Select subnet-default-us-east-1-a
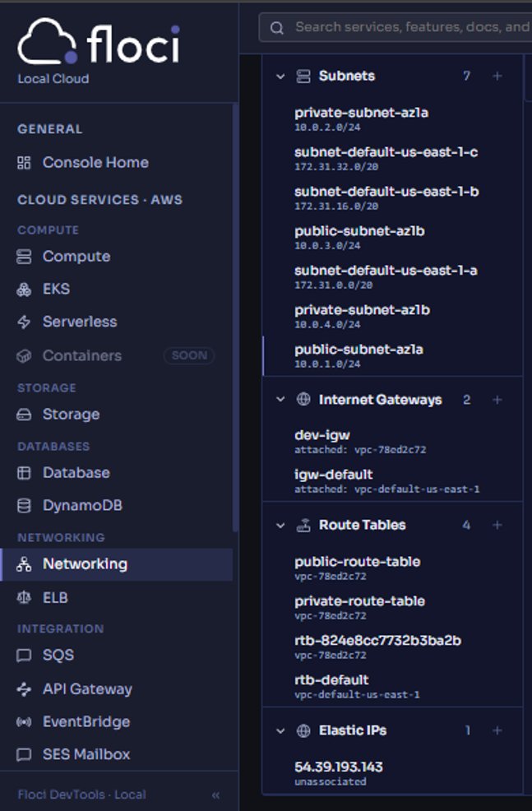532x811 pixels. click(x=393, y=276)
